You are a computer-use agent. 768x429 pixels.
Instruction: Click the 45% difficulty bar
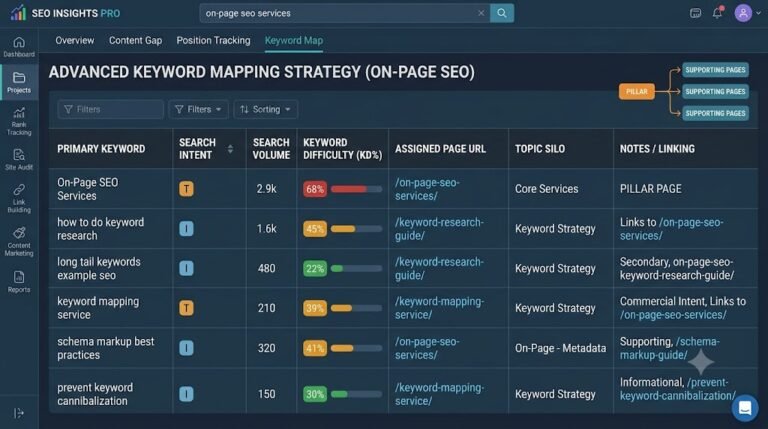pos(357,229)
